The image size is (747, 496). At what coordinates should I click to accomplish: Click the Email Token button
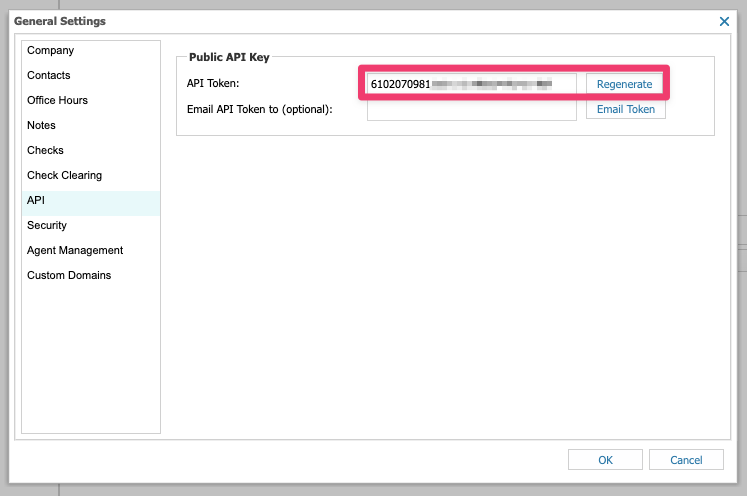pyautogui.click(x=626, y=110)
